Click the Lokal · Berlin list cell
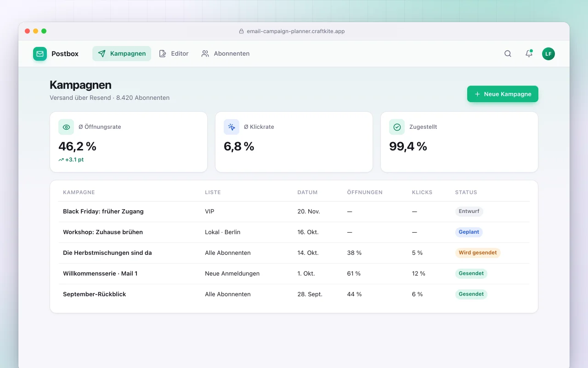The width and height of the screenshot is (588, 368). [223, 232]
